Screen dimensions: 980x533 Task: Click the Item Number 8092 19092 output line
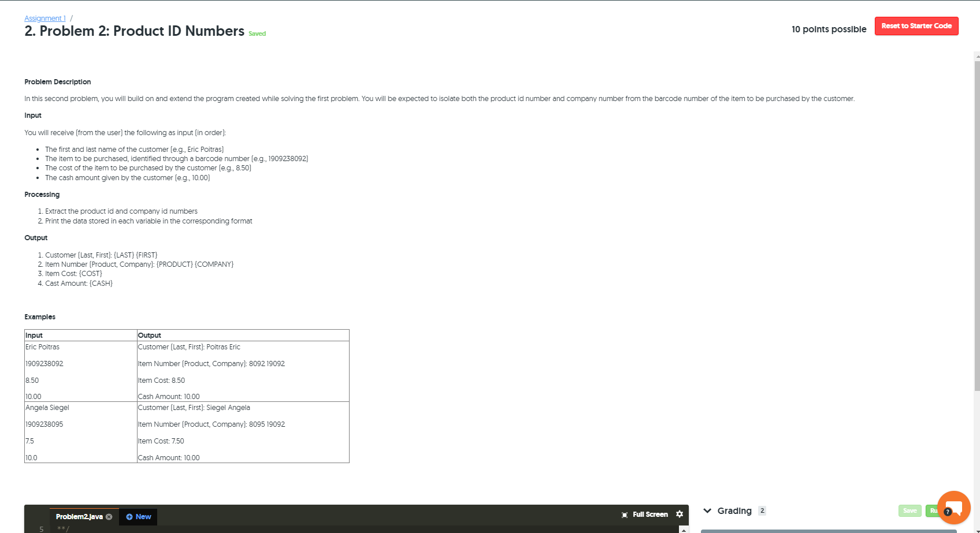(x=211, y=364)
